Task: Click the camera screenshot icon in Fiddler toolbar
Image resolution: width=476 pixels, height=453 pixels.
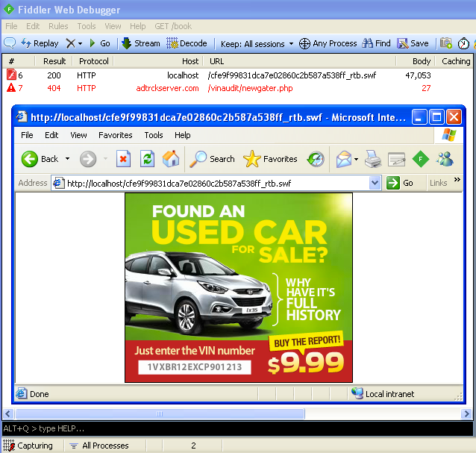Action: point(446,43)
